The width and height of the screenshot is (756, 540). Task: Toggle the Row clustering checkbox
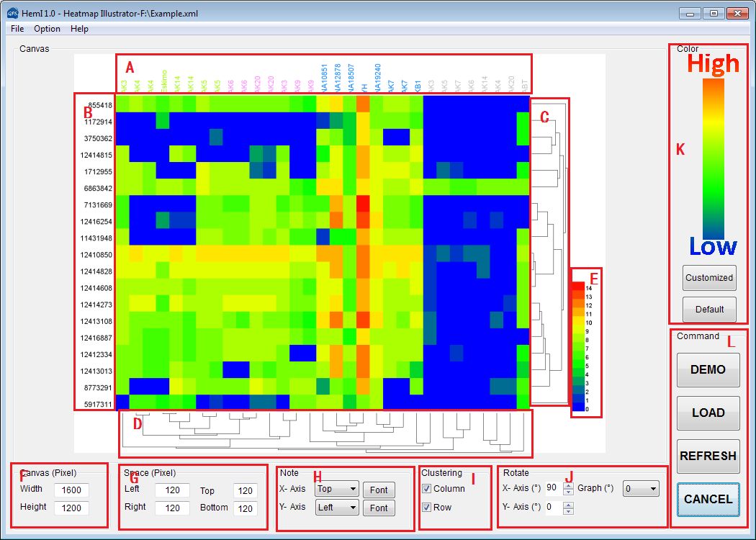(x=426, y=508)
